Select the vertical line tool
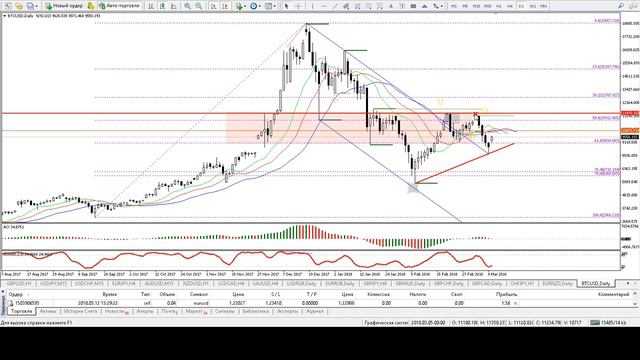This screenshot has width=640, height=360. (313, 6)
